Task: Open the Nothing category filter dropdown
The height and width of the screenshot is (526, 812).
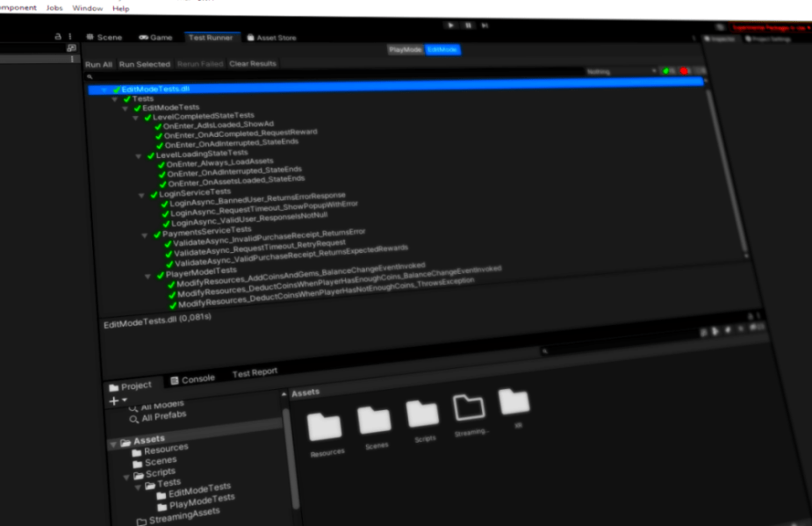Action: coord(622,71)
